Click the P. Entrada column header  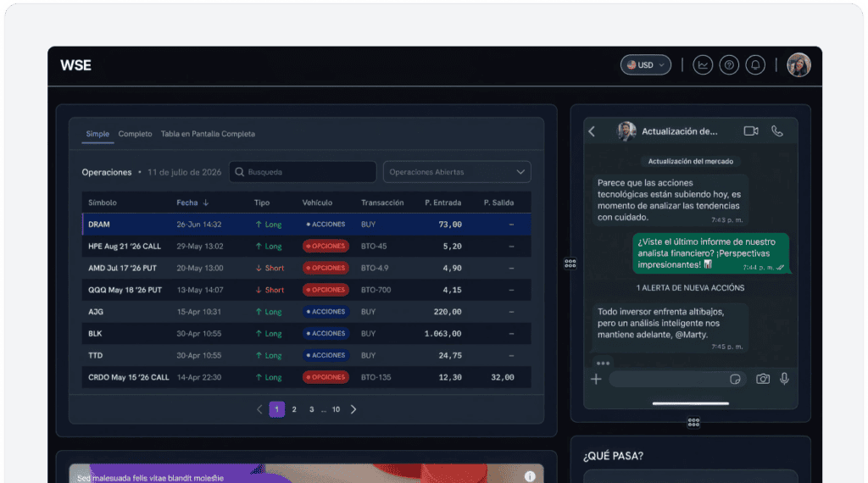[x=442, y=203]
